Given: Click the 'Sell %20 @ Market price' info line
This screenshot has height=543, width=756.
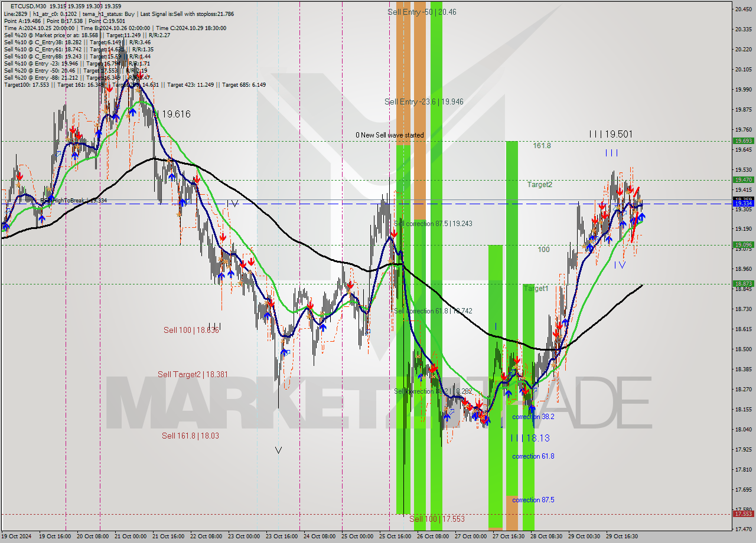Looking at the screenshot, I should pyautogui.click(x=87, y=35).
